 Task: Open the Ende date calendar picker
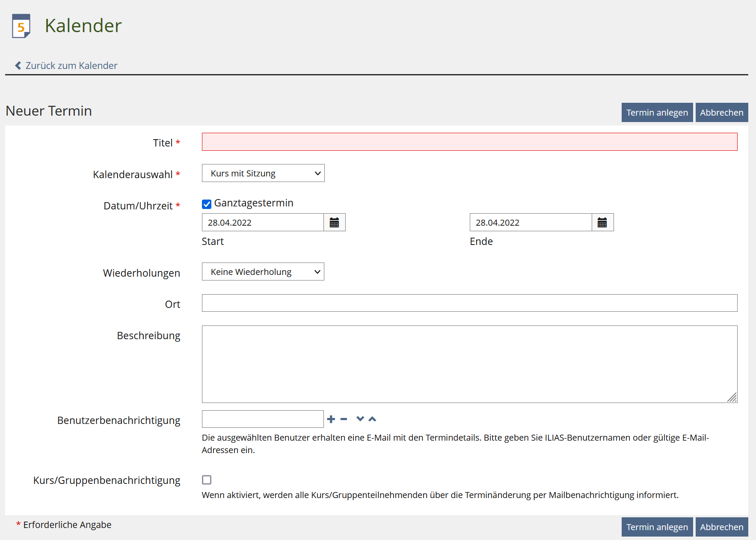pyautogui.click(x=602, y=223)
